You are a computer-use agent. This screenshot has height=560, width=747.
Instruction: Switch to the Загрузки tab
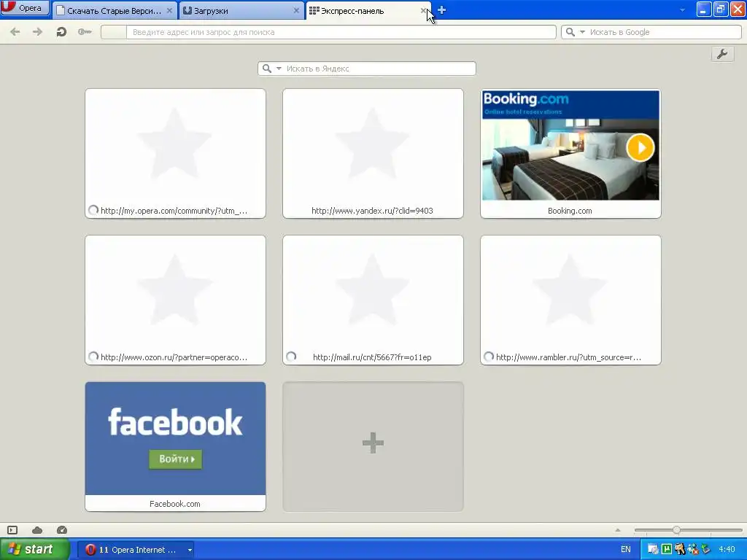241,10
